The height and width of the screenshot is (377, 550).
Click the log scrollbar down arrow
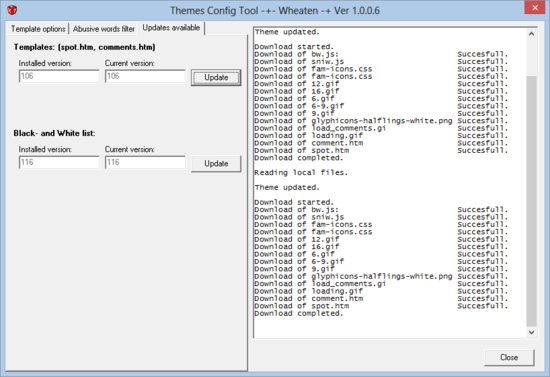(531, 332)
